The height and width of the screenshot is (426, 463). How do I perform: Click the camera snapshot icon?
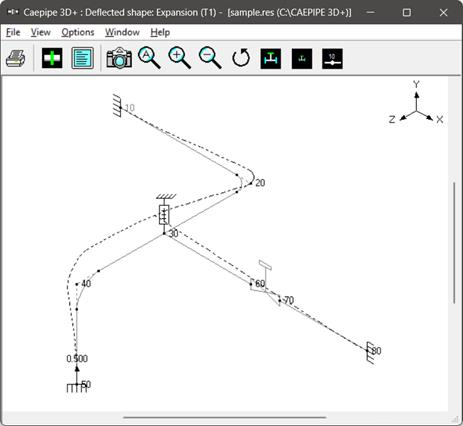[119, 58]
